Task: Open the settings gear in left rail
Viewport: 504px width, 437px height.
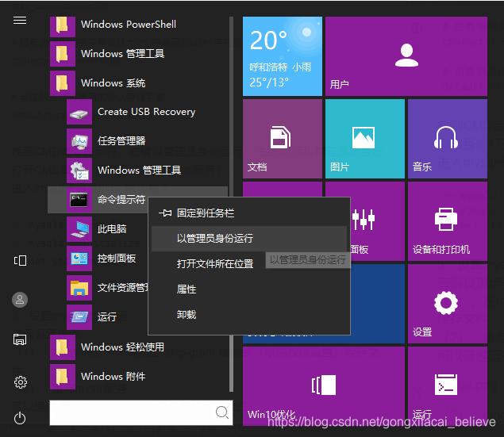Action: tap(21, 382)
